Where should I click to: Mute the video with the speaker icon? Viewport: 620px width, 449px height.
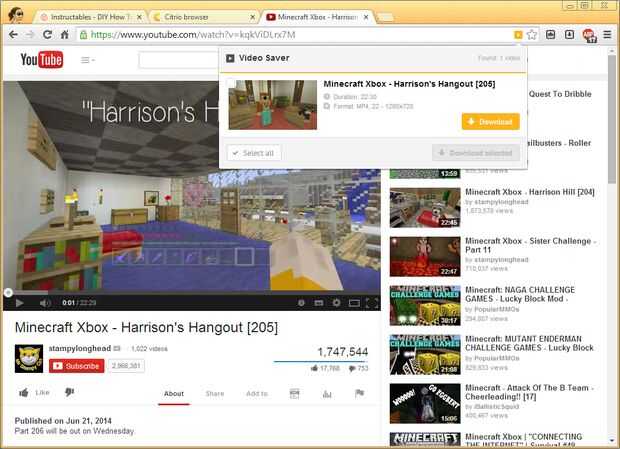[45, 303]
